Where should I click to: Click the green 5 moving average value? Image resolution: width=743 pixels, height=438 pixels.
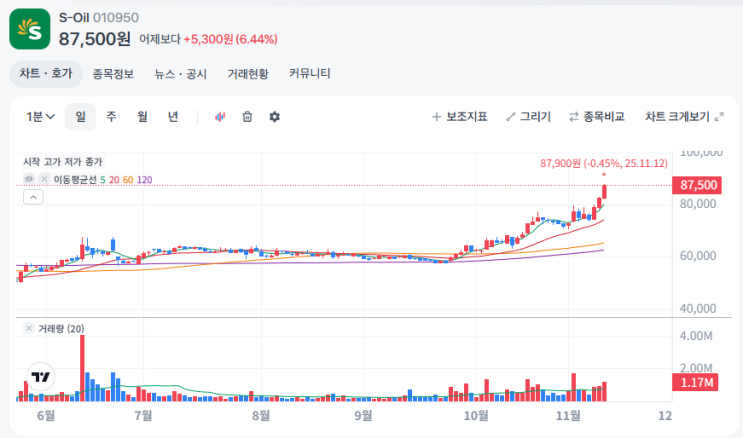click(103, 180)
